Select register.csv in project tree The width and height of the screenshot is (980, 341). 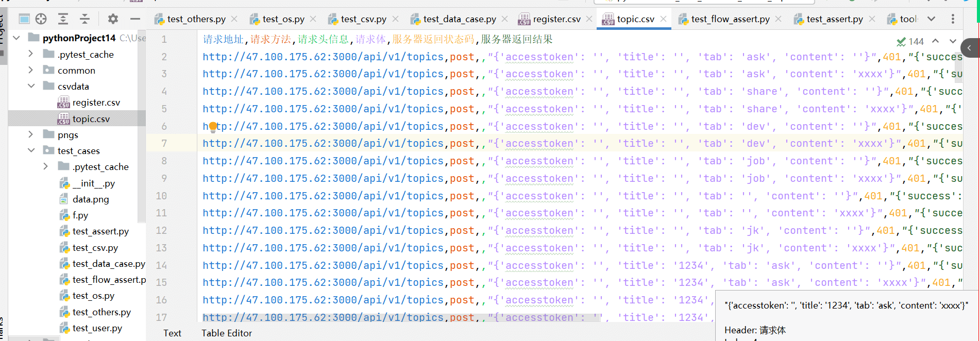(96, 103)
